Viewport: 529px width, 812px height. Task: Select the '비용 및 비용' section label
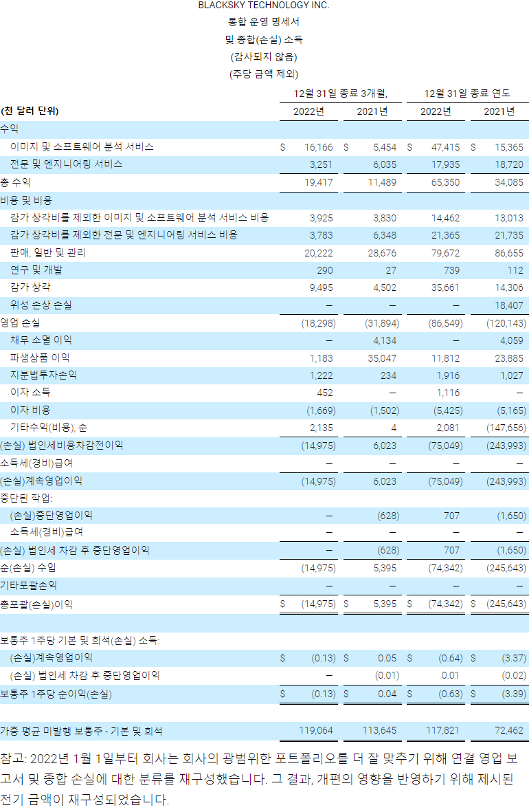[26, 200]
